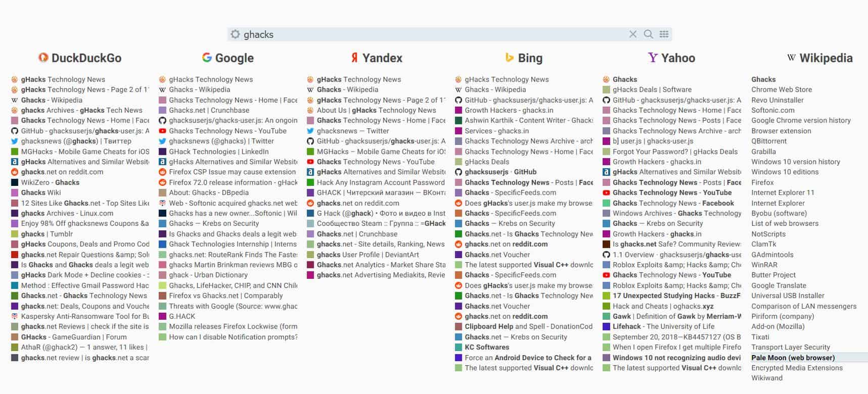Open Yandex result 'Hack Any Instagram Account Password'
The width and height of the screenshot is (868, 394).
[381, 182]
